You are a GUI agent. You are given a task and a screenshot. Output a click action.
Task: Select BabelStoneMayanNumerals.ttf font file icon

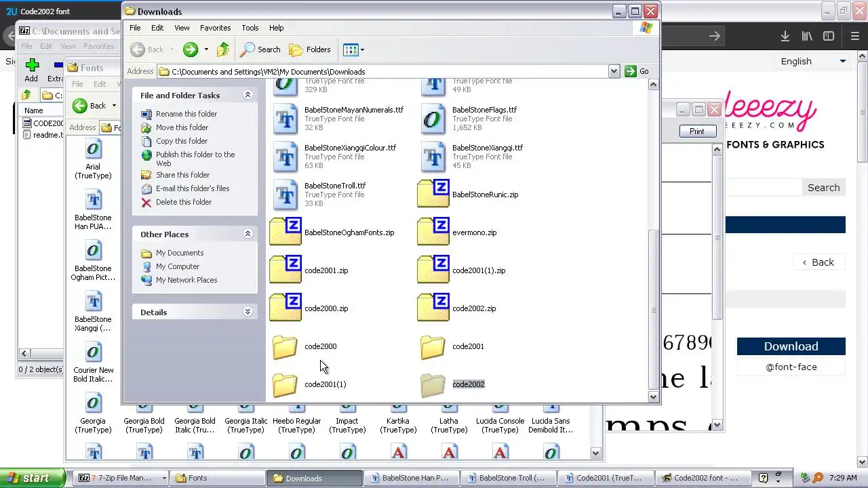[x=285, y=119]
